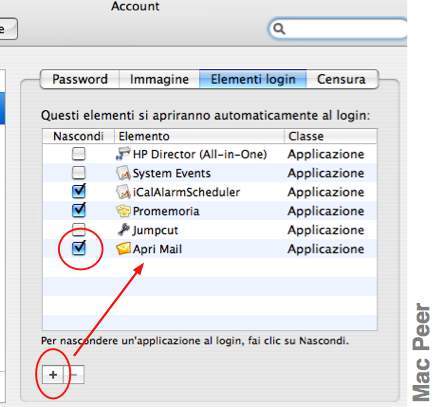Uncheck hide for iCalAlarmScheduler
This screenshot has height=407, width=435.
pyautogui.click(x=79, y=191)
